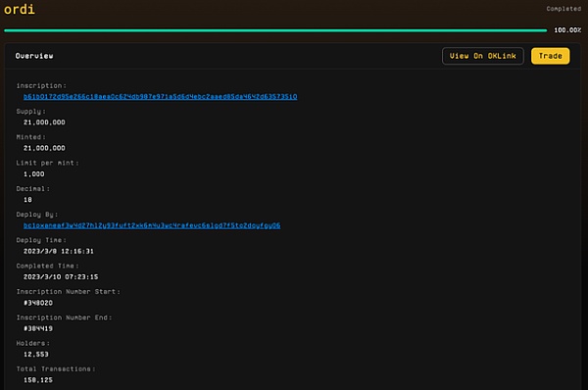Open the inscription hash link
Viewport: 588px width, 390px height.
coord(160,97)
